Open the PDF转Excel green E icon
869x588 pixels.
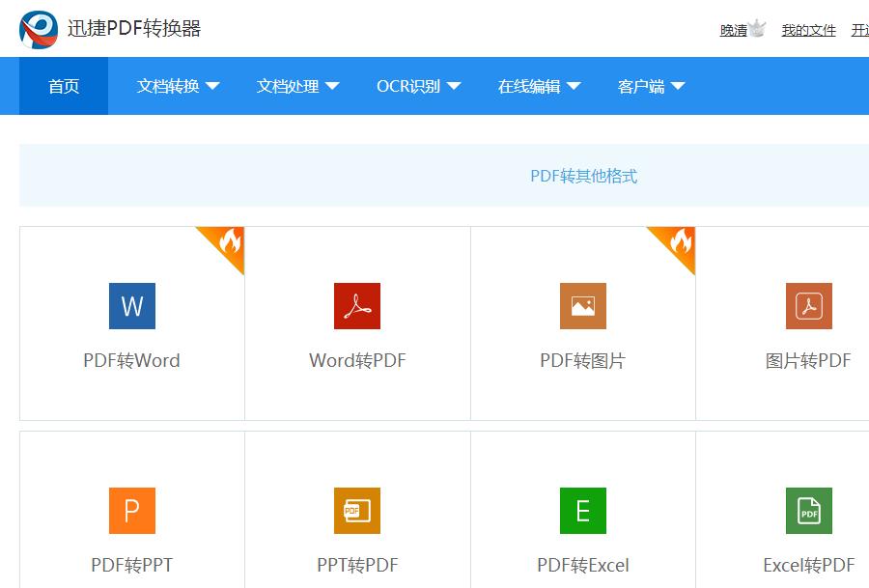coord(583,511)
